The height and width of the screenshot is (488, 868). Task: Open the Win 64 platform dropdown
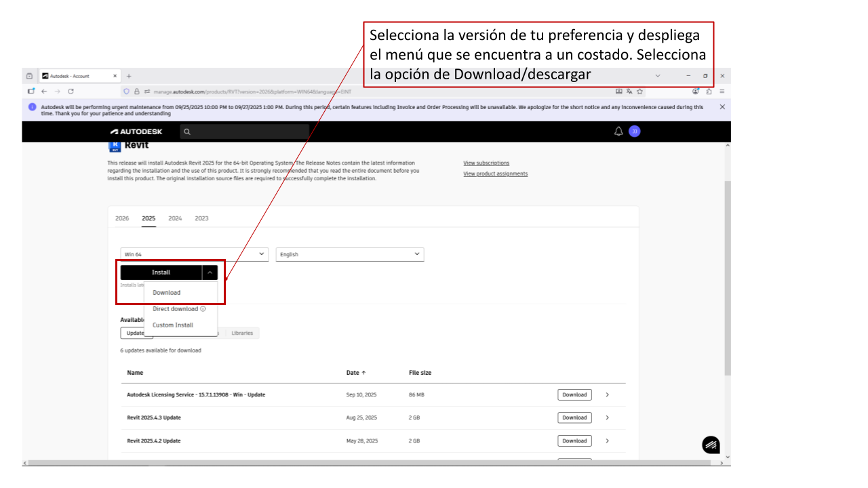click(x=195, y=254)
